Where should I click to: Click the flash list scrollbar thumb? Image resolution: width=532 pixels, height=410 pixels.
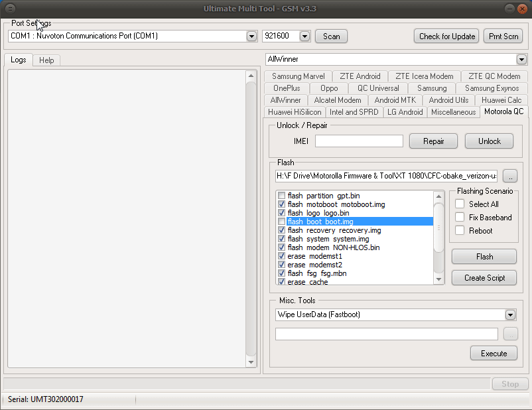[x=438, y=228]
